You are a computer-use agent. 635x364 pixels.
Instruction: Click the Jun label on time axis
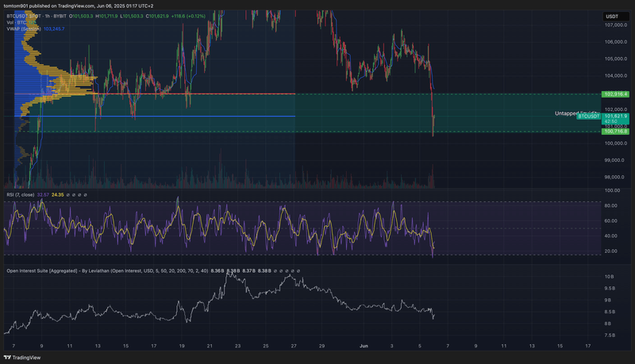click(x=364, y=347)
